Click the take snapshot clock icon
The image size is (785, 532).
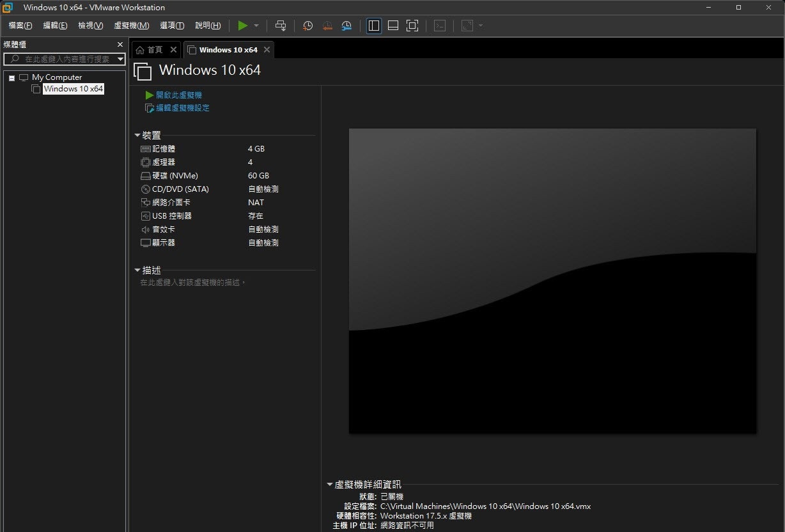307,26
